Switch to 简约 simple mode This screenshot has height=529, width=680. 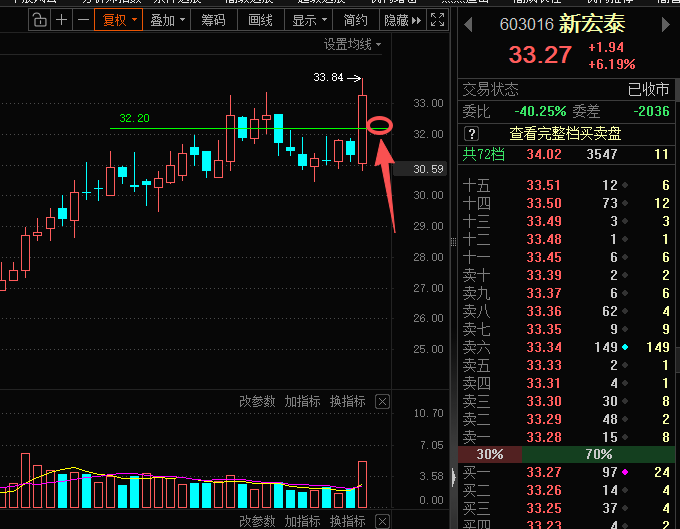click(x=355, y=20)
